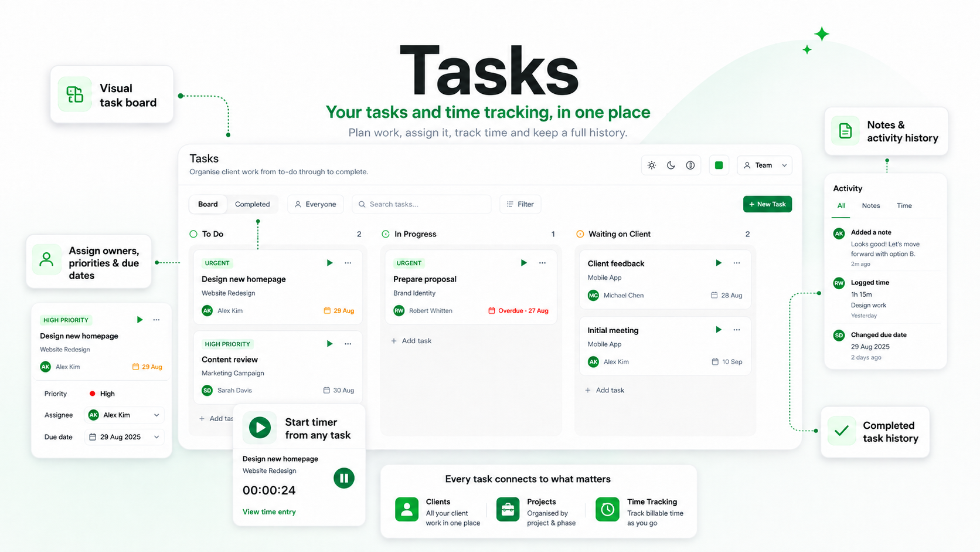Open more options on High Priority detail card
This screenshot has height=552, width=980.
tap(156, 320)
